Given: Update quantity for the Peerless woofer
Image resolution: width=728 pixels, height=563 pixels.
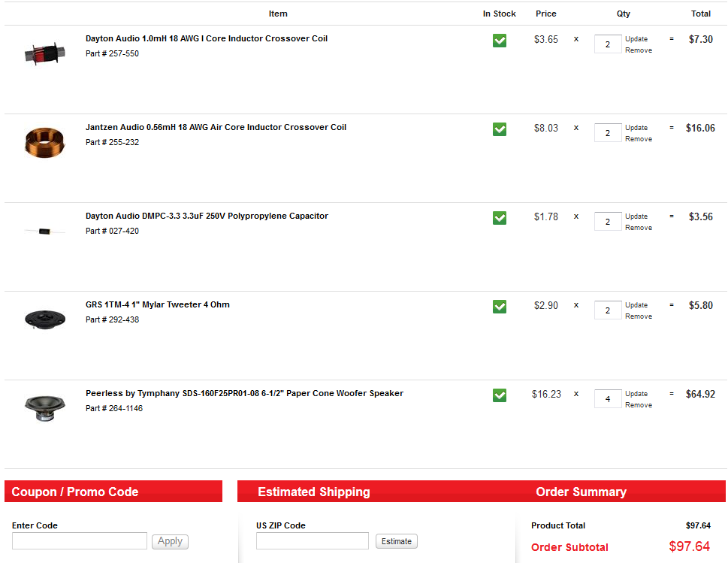Looking at the screenshot, I should coord(636,394).
